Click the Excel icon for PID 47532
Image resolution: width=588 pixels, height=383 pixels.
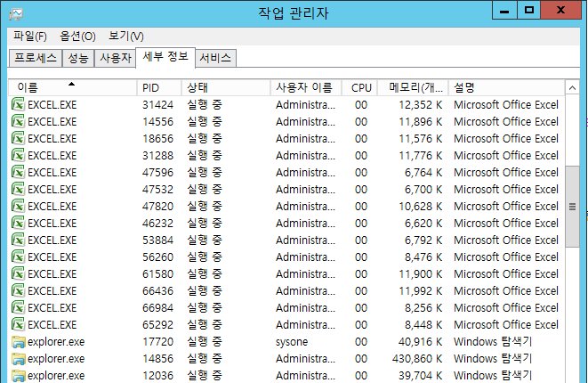click(x=18, y=189)
